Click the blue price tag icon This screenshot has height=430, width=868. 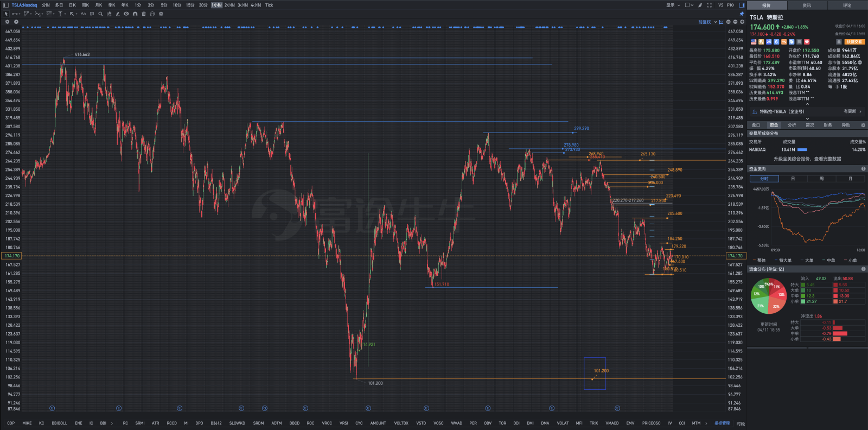(792, 42)
